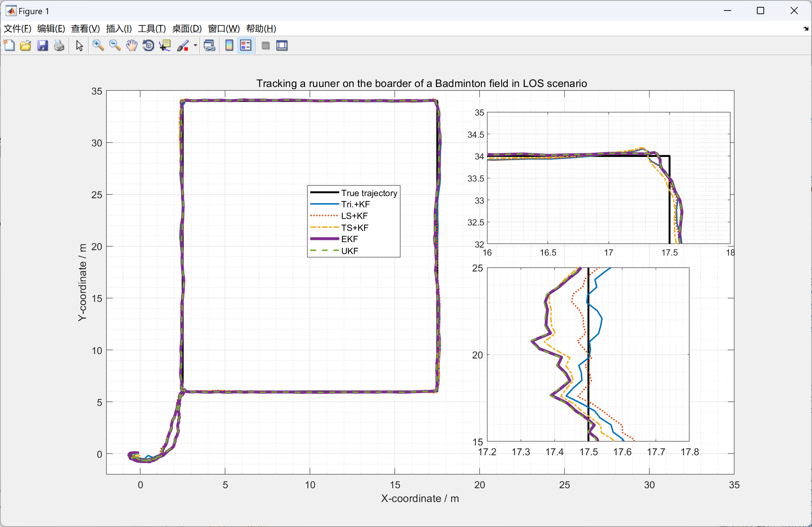Click the New Figure icon
Viewport: 812px width, 527px height.
pos(9,46)
